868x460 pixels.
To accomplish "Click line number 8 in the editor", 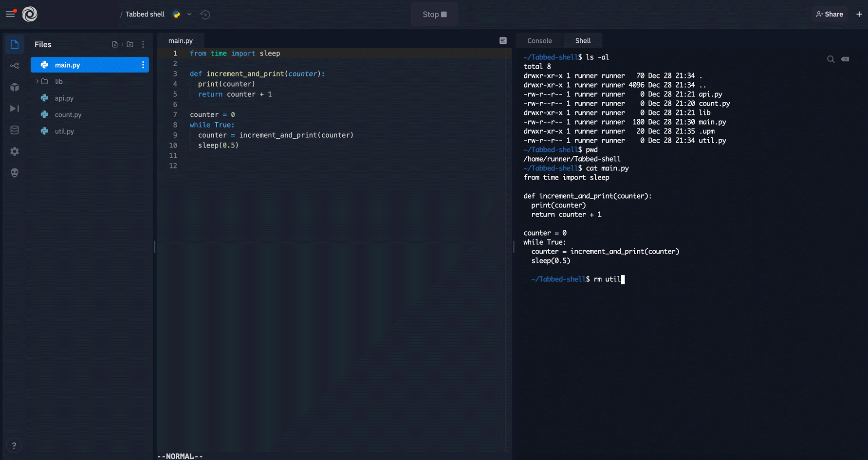I will pos(175,125).
